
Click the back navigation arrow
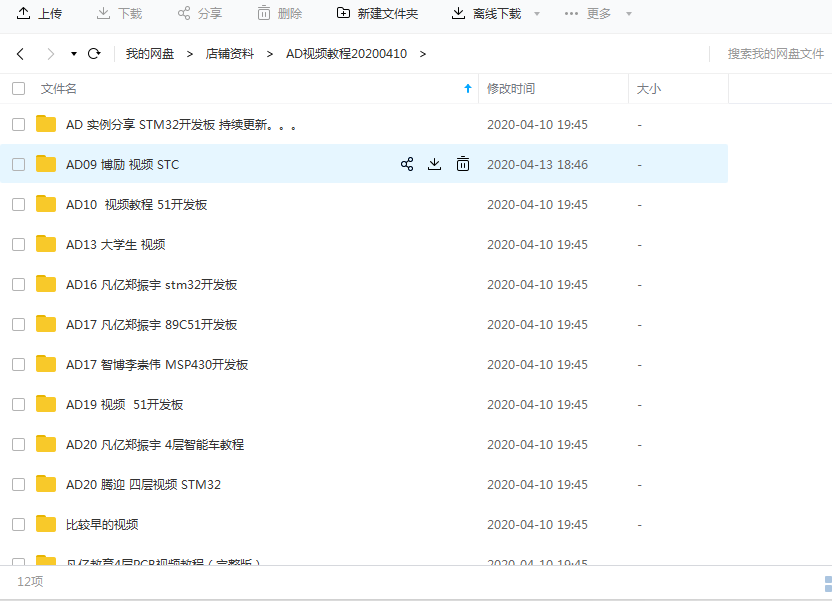tap(20, 55)
